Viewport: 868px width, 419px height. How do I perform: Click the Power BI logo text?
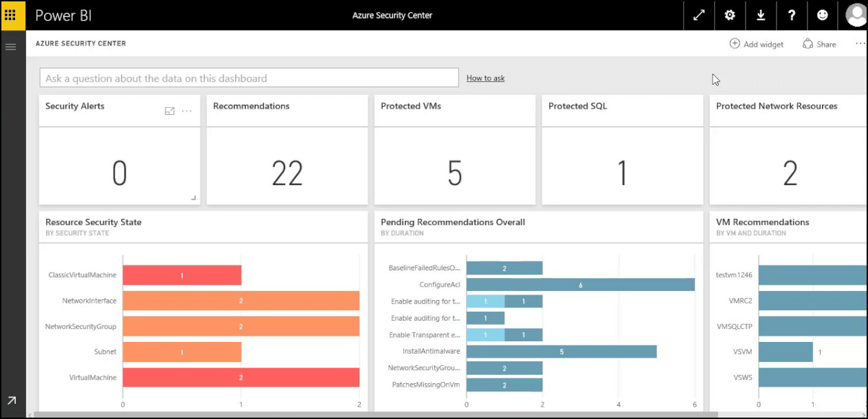63,15
